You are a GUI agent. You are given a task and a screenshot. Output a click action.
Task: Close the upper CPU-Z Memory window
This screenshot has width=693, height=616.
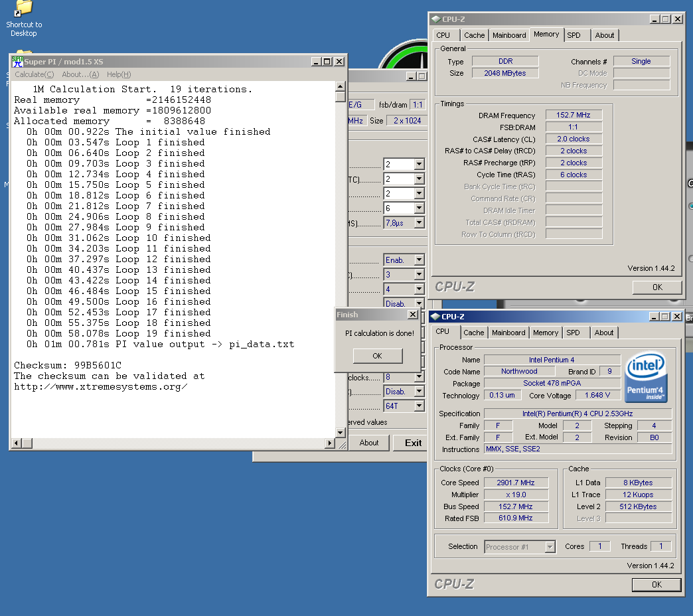(x=678, y=19)
